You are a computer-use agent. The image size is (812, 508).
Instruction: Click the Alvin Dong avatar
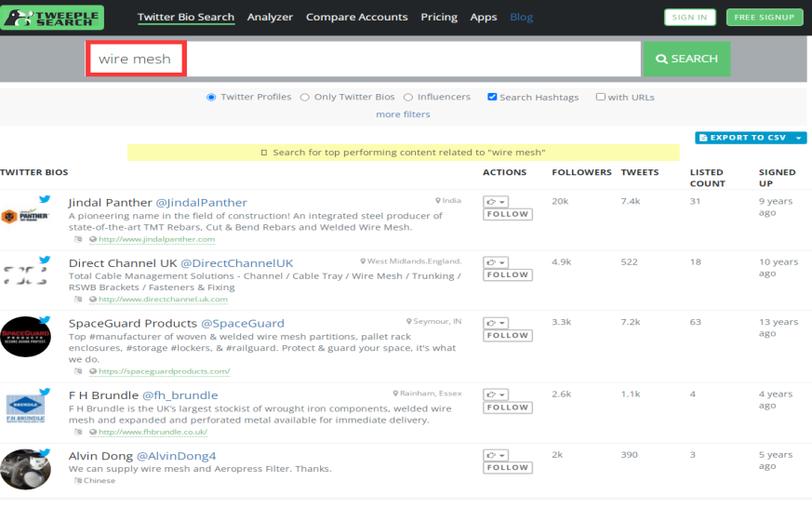[25, 470]
